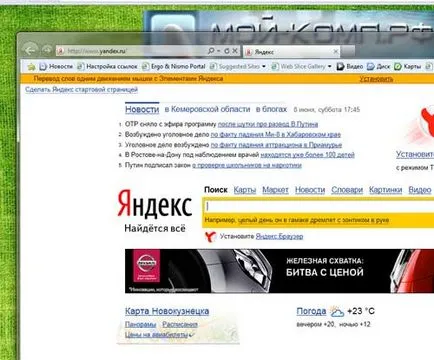Click the Яндекс logo
Image resolution: width=434 pixels, height=360 pixels.
pos(154,203)
